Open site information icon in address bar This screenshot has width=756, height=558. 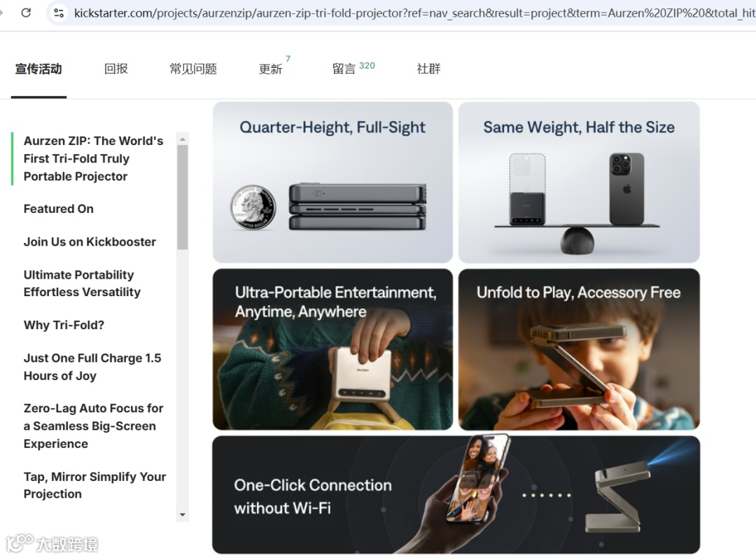pyautogui.click(x=59, y=13)
